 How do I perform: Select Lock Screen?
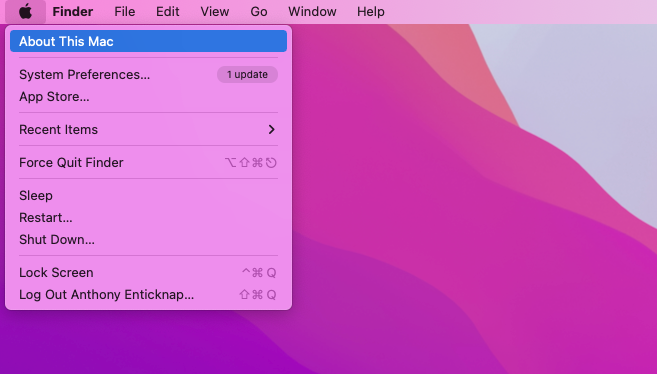[x=148, y=273]
